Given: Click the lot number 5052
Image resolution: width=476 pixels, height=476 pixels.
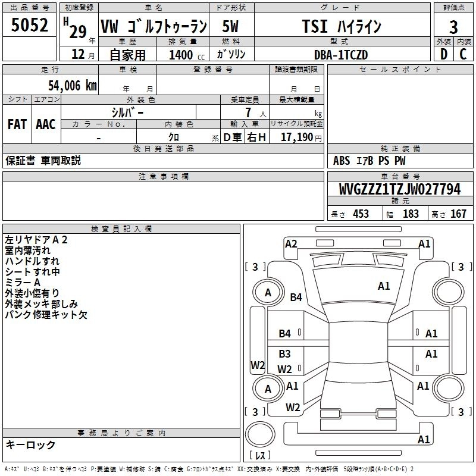Looking at the screenshot, I should click(x=29, y=25).
